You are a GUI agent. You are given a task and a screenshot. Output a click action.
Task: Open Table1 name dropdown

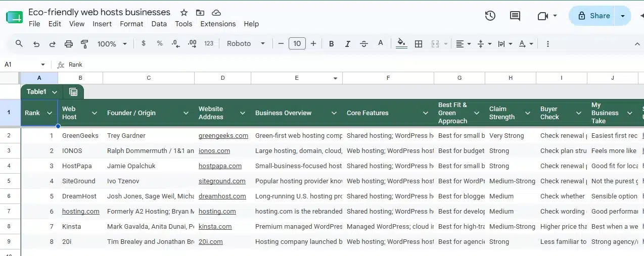[x=54, y=92]
